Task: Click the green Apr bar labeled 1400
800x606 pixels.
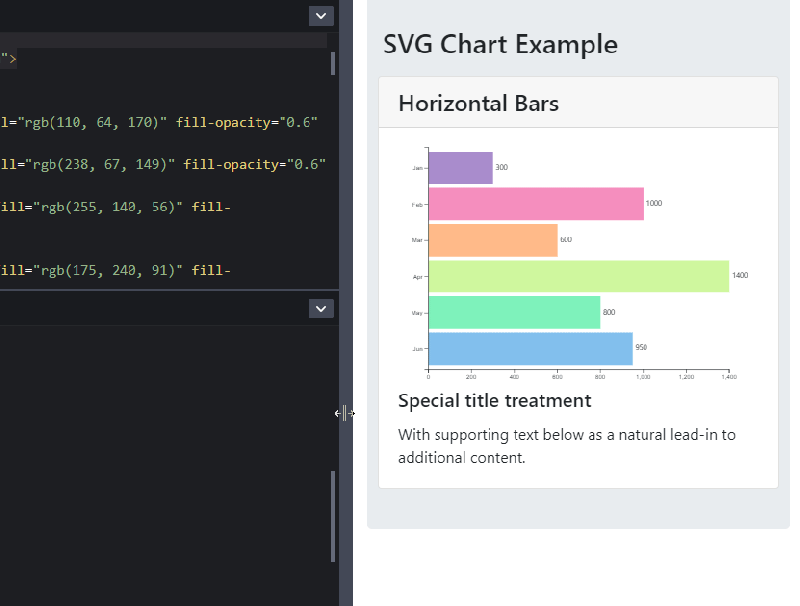Action: pos(578,275)
